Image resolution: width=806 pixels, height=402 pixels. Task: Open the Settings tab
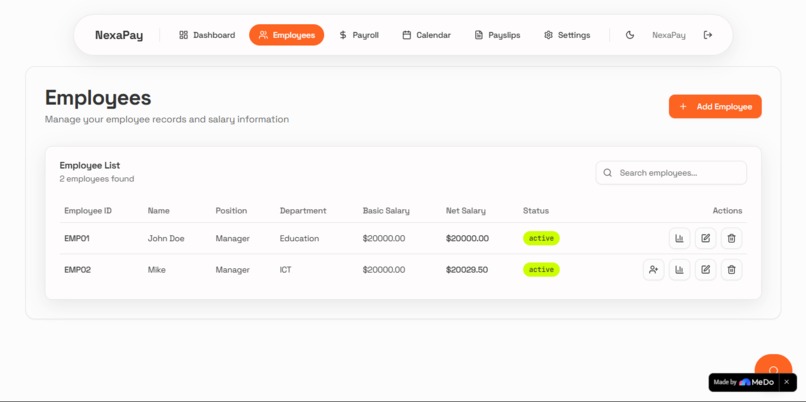(x=567, y=35)
